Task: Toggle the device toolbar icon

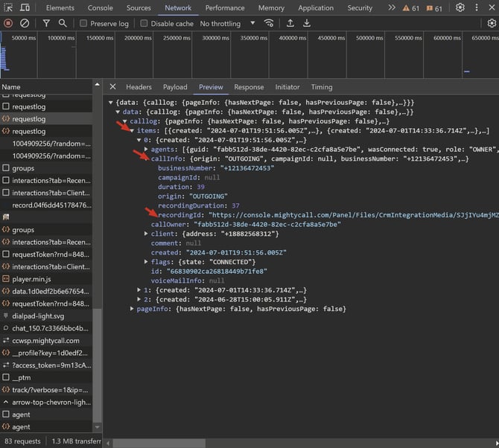Action: tap(25, 7)
